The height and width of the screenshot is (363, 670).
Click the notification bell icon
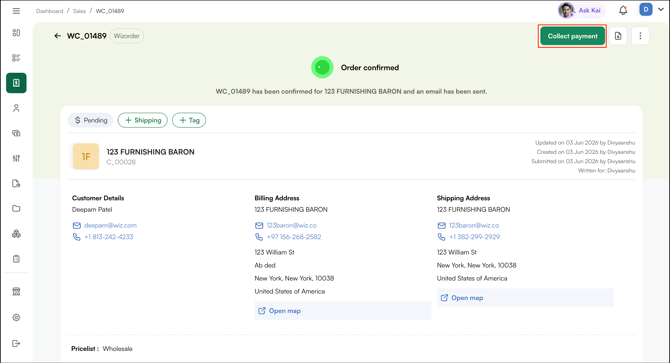pos(623,10)
